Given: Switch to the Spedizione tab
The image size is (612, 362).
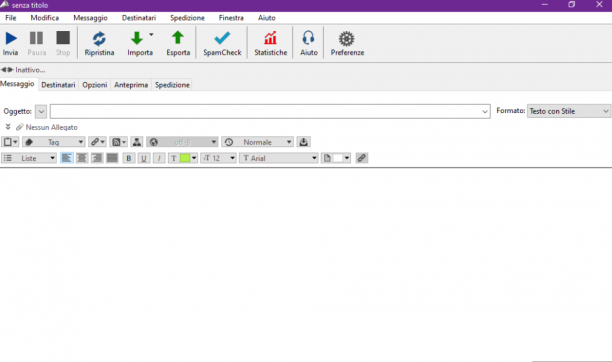Looking at the screenshot, I should point(172,85).
